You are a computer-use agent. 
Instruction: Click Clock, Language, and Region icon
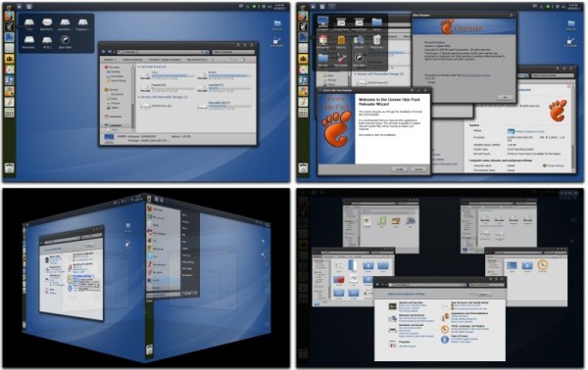(x=445, y=329)
